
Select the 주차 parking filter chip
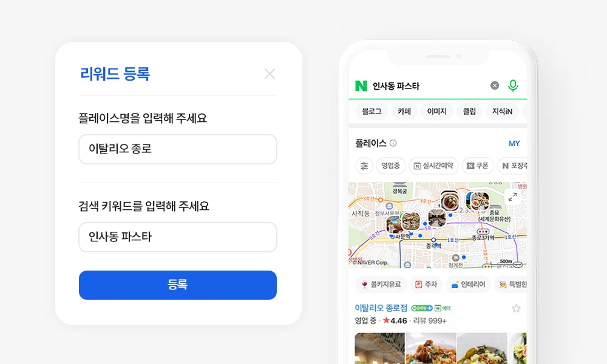pos(426,285)
